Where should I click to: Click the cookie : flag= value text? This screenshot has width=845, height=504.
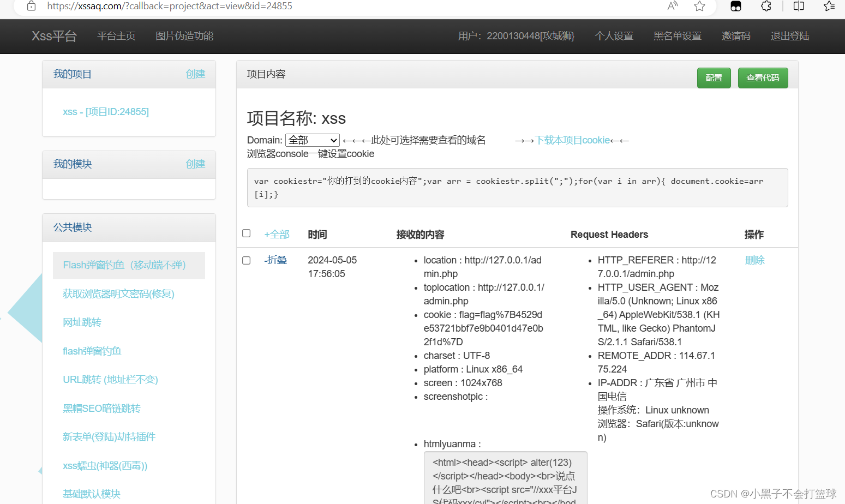pyautogui.click(x=483, y=328)
